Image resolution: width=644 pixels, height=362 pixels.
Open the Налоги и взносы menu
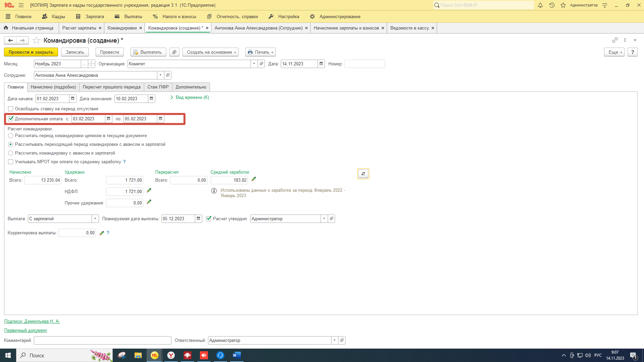coord(174,16)
